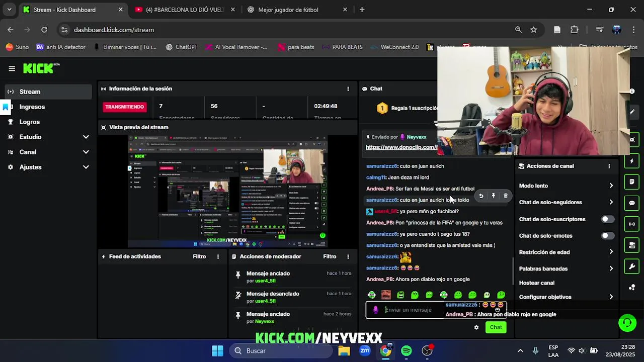Click the pencil edit icon in right sidebar
The width and height of the screenshot is (644, 362).
632,112
